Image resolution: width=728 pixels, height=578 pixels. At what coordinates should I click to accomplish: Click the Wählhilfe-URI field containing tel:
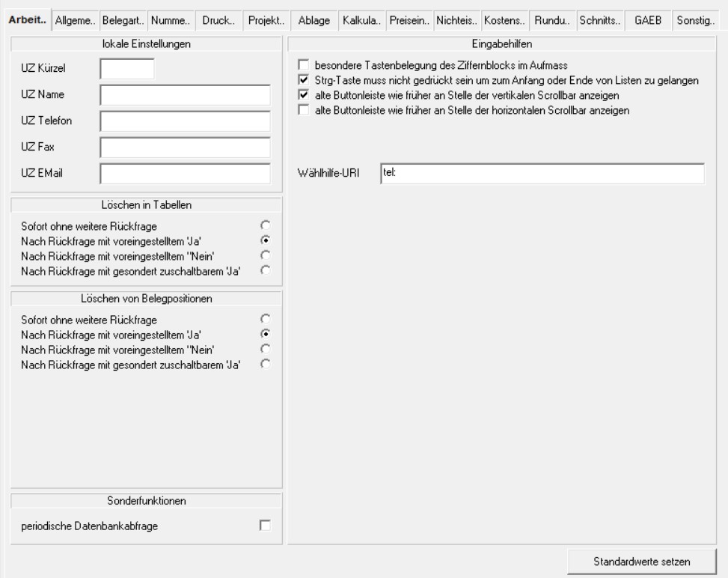pyautogui.click(x=542, y=173)
